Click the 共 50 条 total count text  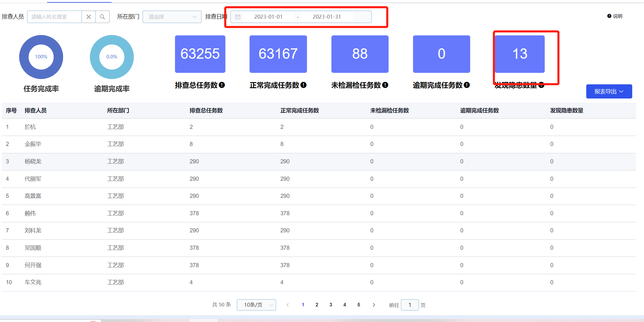coord(222,305)
